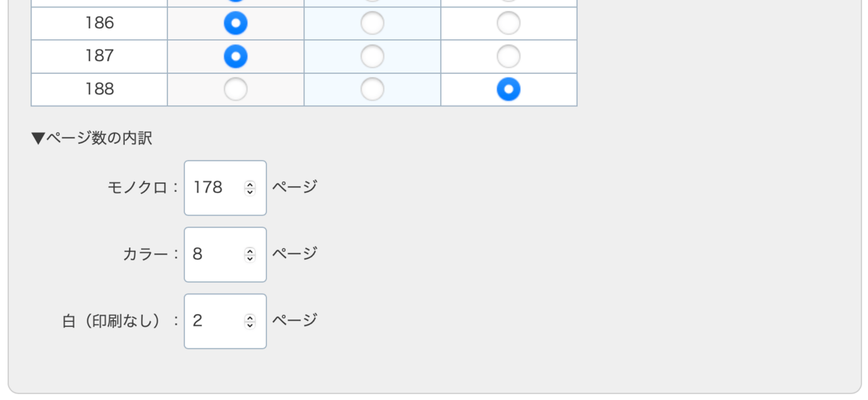The width and height of the screenshot is (868, 400).
Task: Select last-column radio button for page 186
Action: (x=509, y=24)
